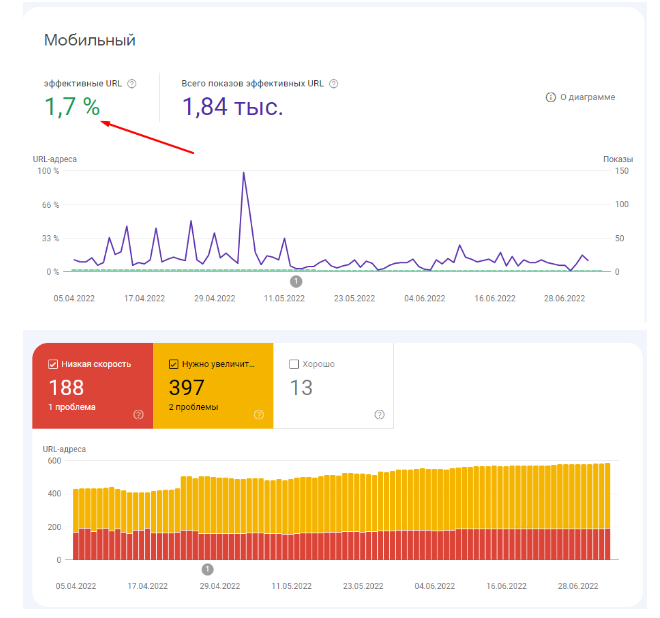This screenshot has height=618, width=660.
Task: Click 29.04.2022 date on line chart axis
Action: pos(215,298)
